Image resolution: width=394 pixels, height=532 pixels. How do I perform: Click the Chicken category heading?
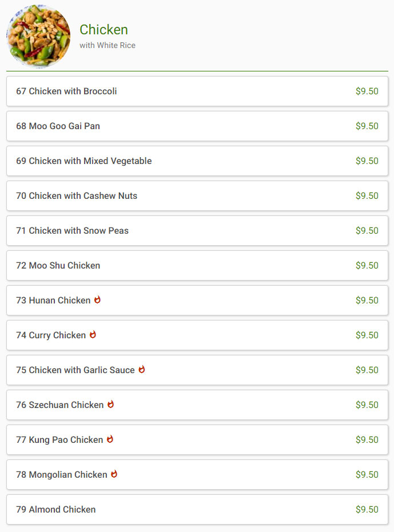(x=104, y=30)
